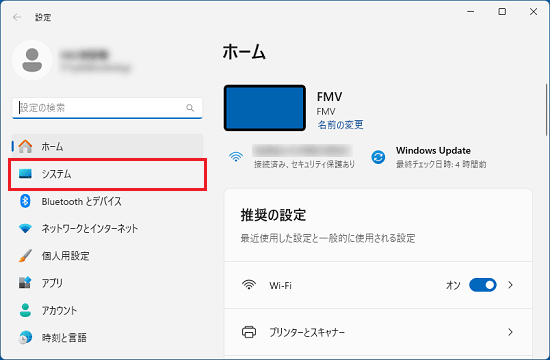
Task: Click the orange Home house icon
Action: point(25,146)
